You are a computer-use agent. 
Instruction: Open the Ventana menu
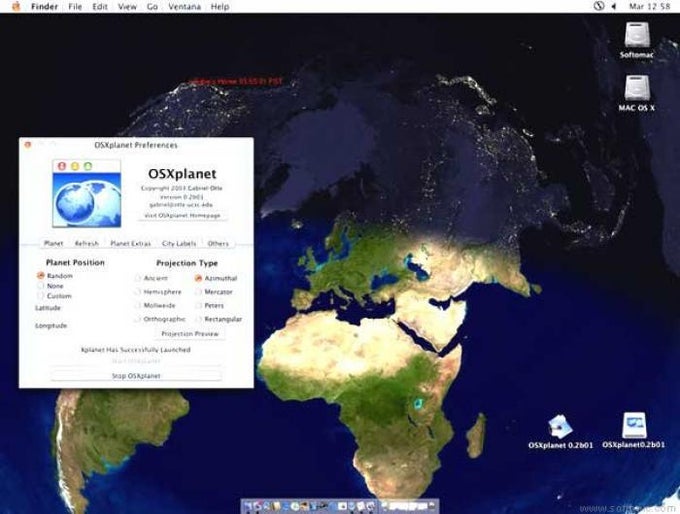pyautogui.click(x=184, y=7)
